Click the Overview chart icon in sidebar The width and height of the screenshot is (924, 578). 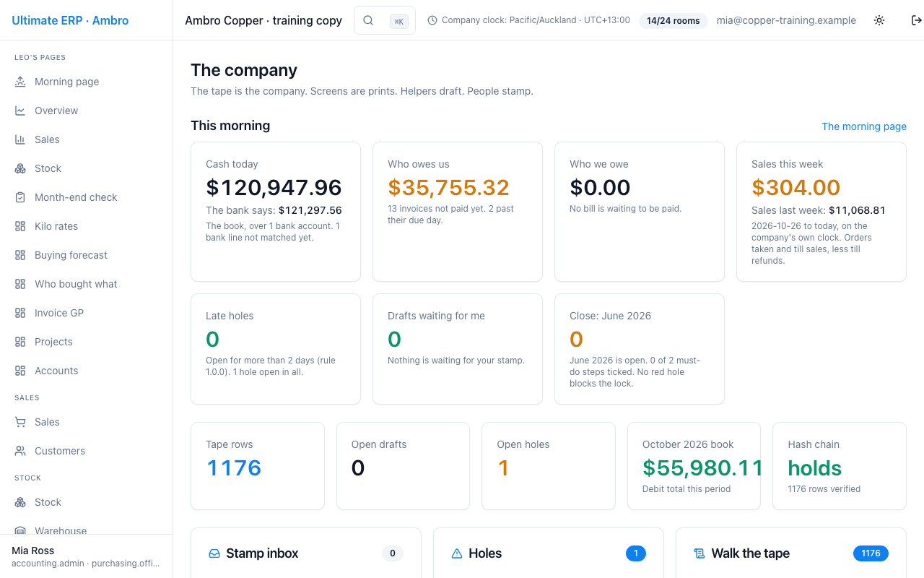pyautogui.click(x=20, y=111)
